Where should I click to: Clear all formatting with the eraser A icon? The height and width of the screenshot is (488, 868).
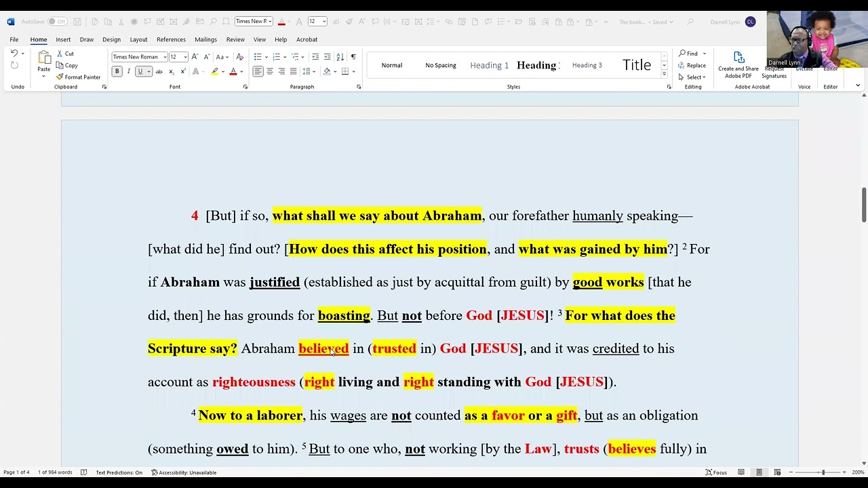point(239,57)
